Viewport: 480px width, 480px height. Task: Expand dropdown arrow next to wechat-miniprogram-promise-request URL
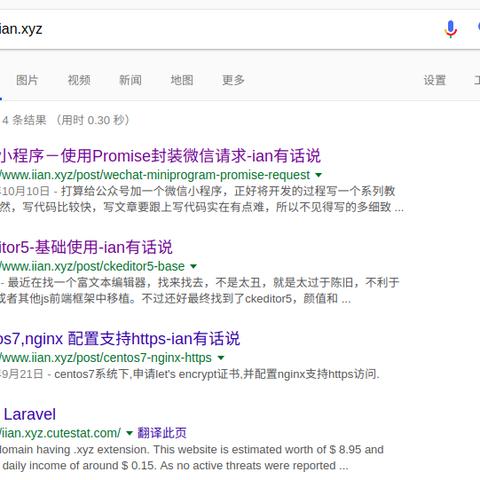pyautogui.click(x=319, y=175)
